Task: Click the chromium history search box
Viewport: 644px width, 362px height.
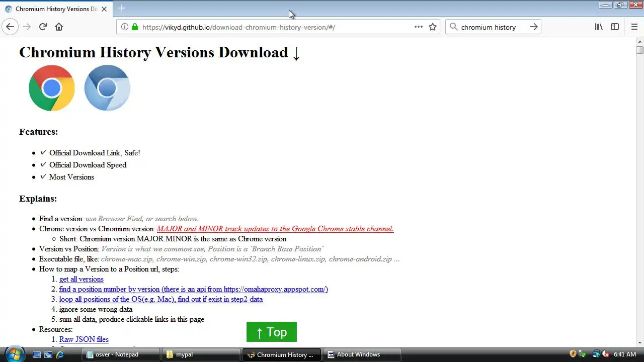Action: [x=493, y=27]
